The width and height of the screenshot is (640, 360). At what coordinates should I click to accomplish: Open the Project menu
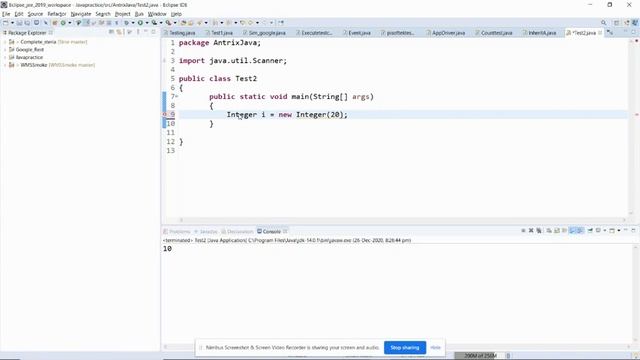pyautogui.click(x=122, y=14)
